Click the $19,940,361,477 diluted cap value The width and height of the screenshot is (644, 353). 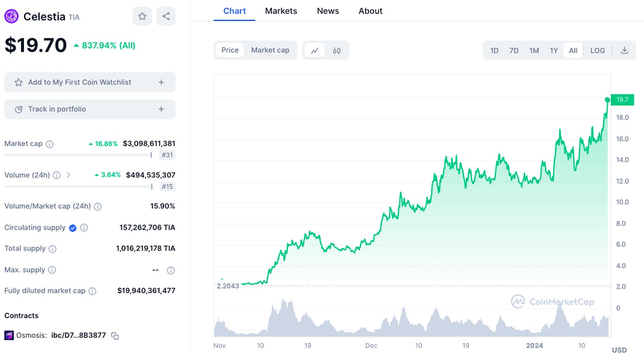click(x=146, y=291)
